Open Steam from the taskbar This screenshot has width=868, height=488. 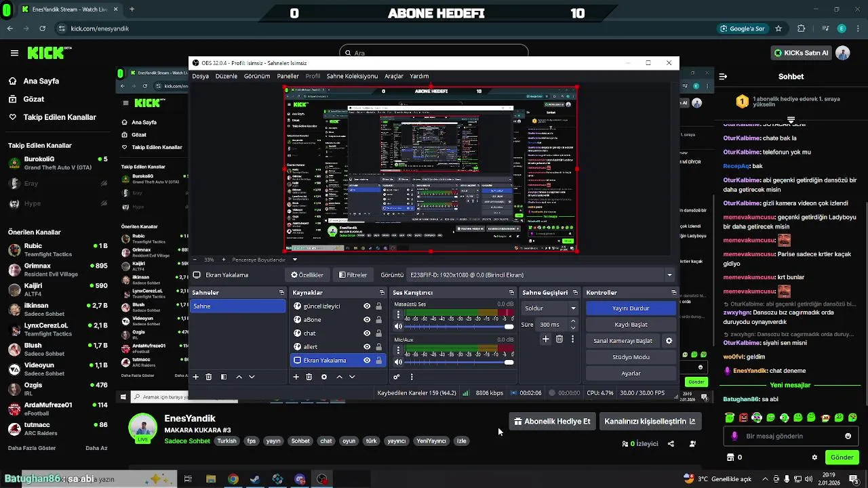[255, 479]
